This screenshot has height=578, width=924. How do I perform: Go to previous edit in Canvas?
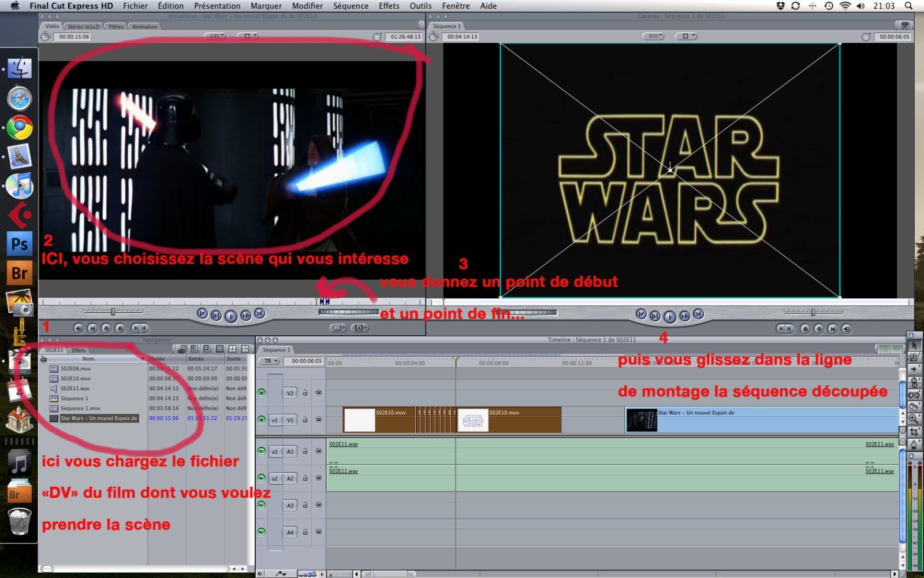pos(641,314)
